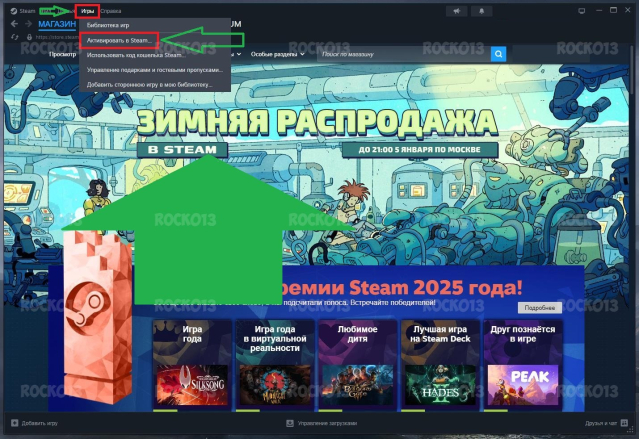Click the Подробнее button
Viewport: 639px width, 439px height.
537,308
